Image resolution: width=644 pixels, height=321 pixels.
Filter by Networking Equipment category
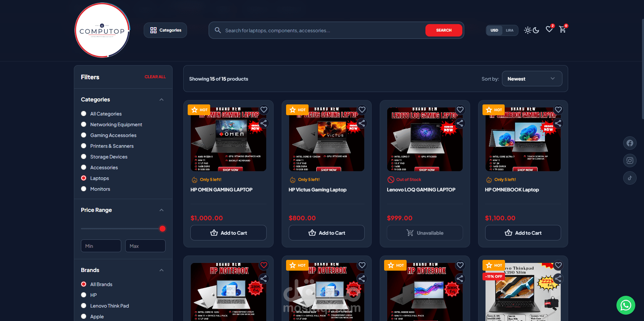(84, 125)
